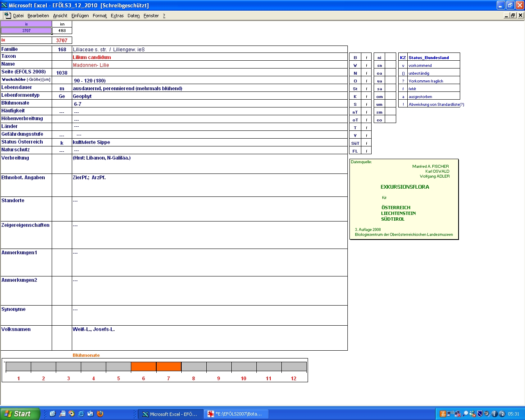Select the Bundesland cell FL

click(355, 151)
